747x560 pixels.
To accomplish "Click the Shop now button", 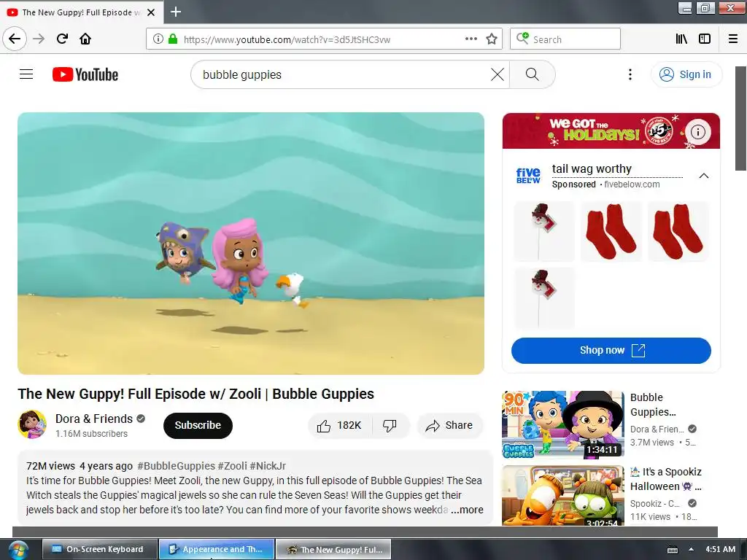I will coord(611,351).
